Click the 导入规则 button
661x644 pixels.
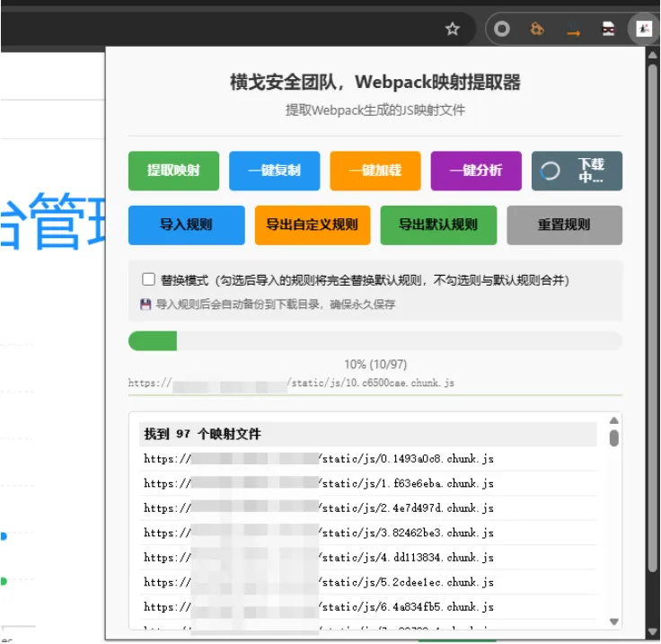coord(186,225)
